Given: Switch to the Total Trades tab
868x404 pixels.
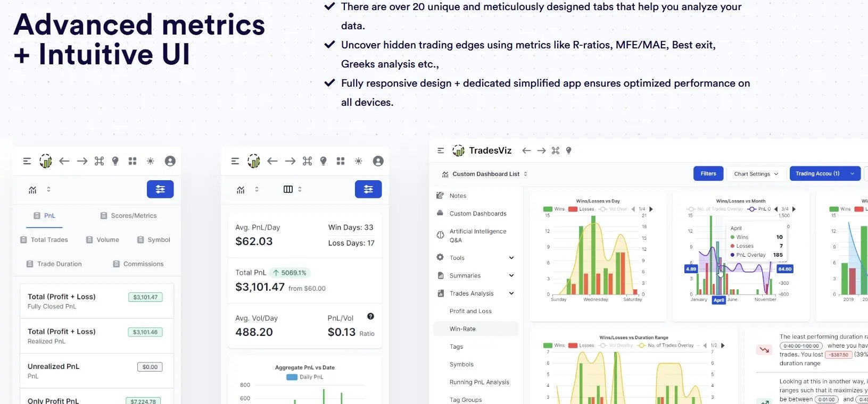Looking at the screenshot, I should pos(44,240).
